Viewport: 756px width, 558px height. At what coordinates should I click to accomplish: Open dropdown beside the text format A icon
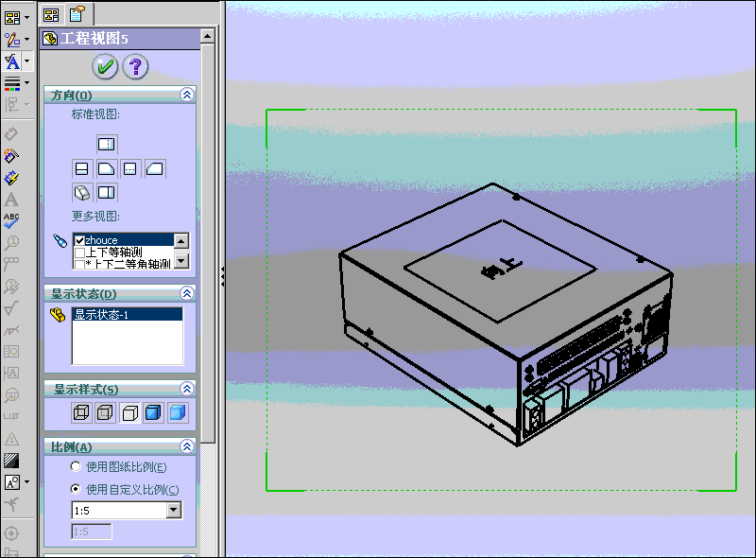pyautogui.click(x=27, y=61)
